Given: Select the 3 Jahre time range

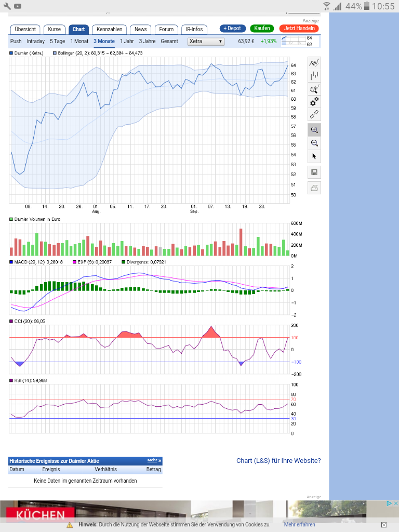Looking at the screenshot, I should (x=147, y=42).
